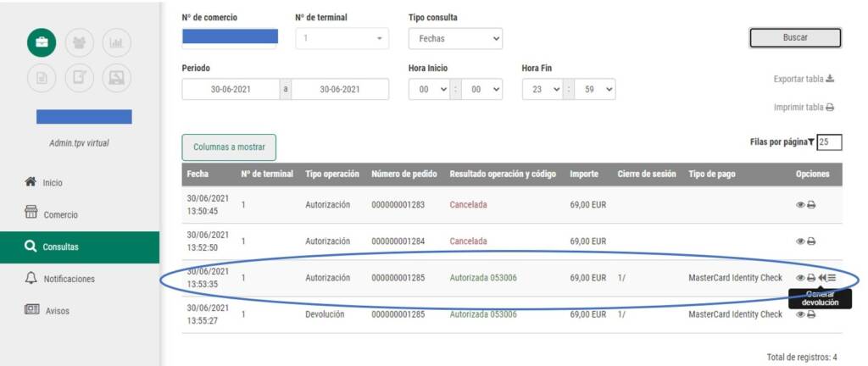Expand the Nº de terminal dropdown
The width and height of the screenshot is (868, 366).
(x=342, y=39)
